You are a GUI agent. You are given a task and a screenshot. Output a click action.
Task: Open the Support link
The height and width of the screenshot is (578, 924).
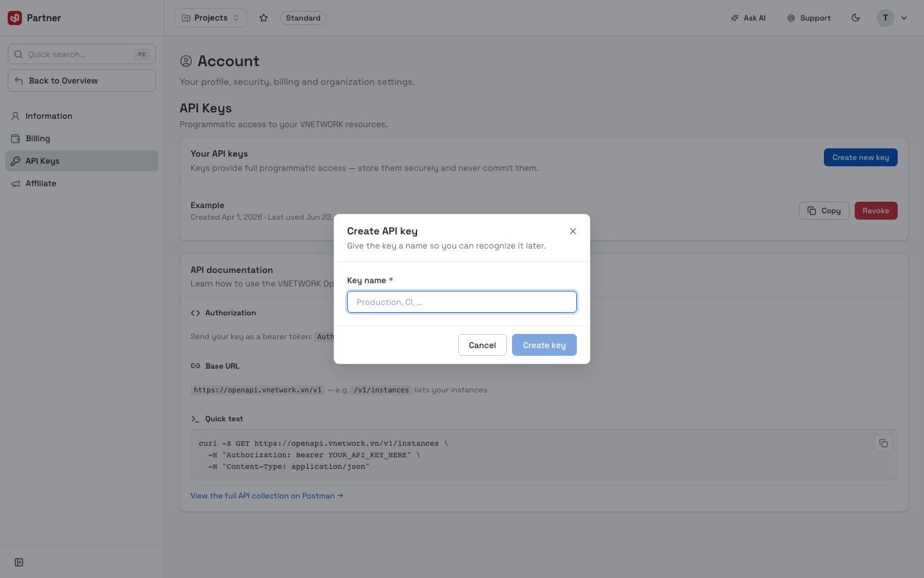click(x=809, y=18)
